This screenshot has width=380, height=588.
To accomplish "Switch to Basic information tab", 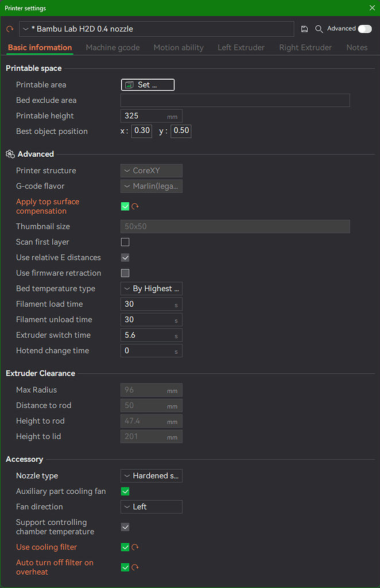I will 40,48.
